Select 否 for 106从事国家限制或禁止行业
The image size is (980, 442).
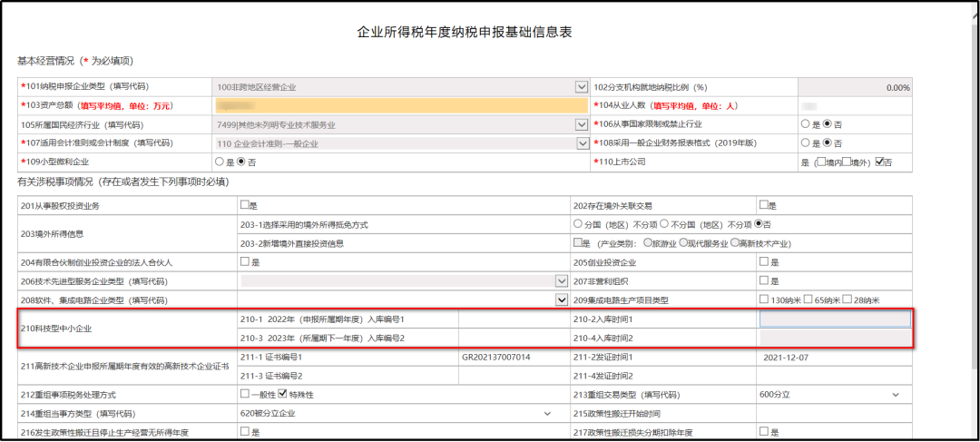pos(828,124)
